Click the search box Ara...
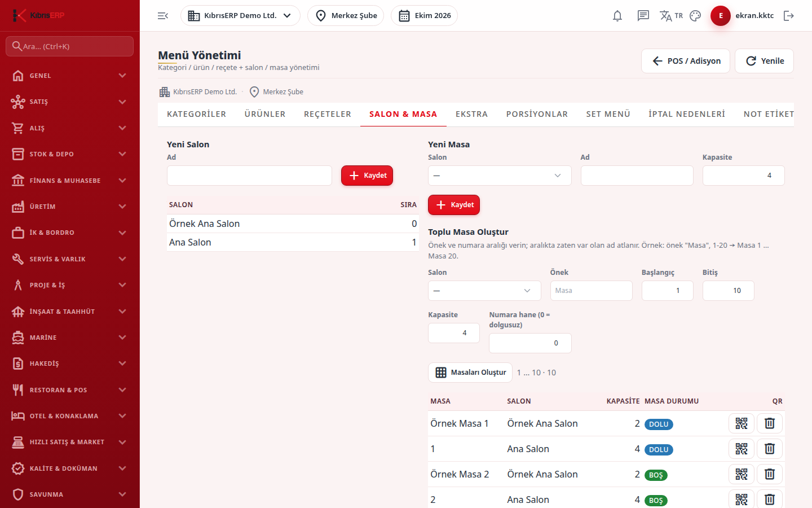Viewport: 812px width, 508px height. point(70,46)
